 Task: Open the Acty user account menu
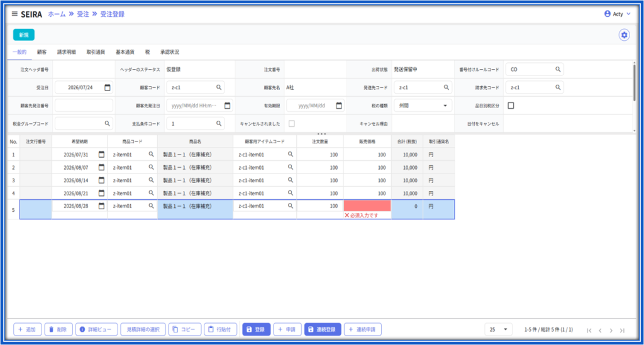(x=618, y=14)
